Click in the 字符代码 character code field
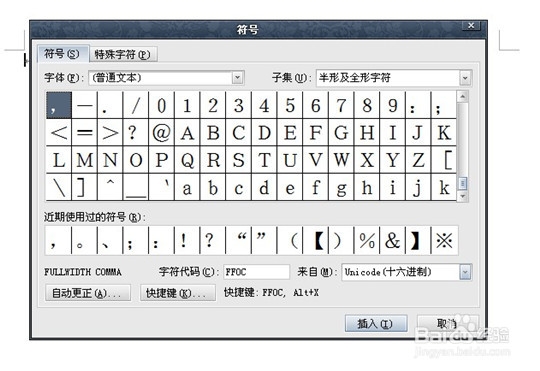 (257, 272)
